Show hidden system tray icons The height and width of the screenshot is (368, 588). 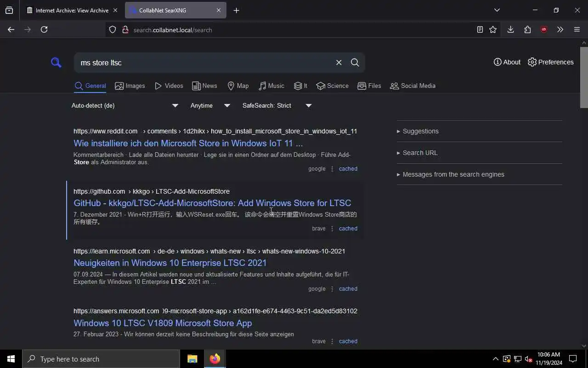pyautogui.click(x=495, y=359)
